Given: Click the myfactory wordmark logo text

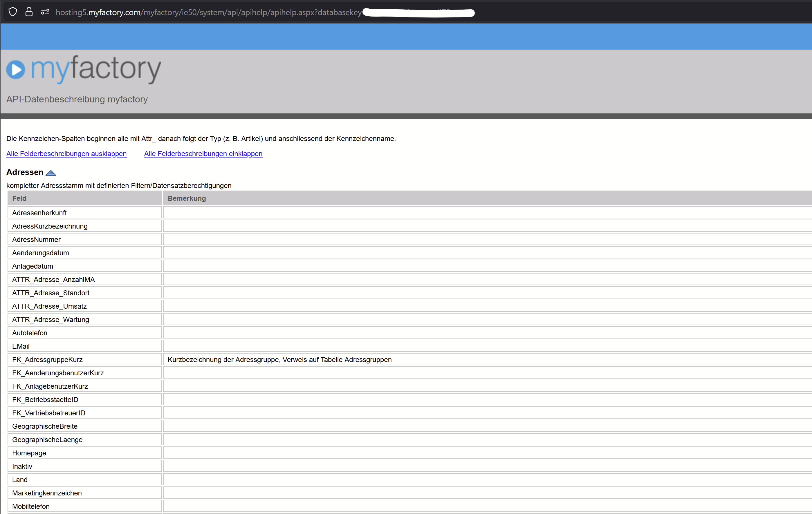Looking at the screenshot, I should 96,68.
